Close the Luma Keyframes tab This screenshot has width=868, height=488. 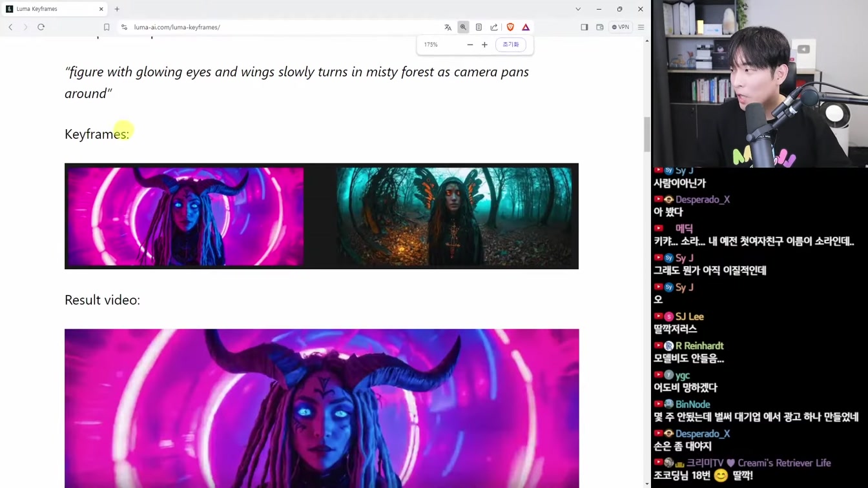pyautogui.click(x=101, y=9)
